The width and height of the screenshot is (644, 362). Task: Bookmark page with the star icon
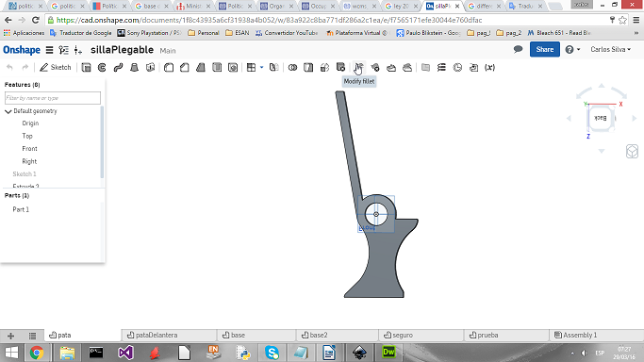click(622, 20)
